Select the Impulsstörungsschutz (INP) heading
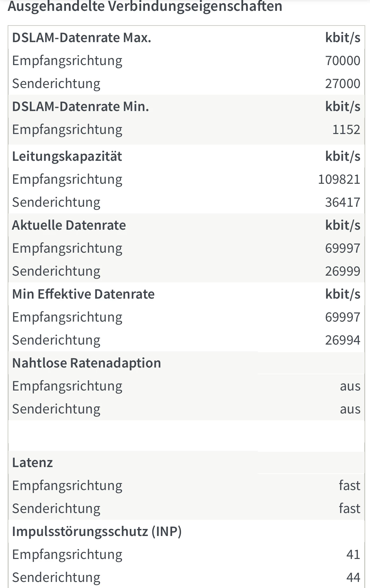This screenshot has width=370, height=588. coord(97,532)
